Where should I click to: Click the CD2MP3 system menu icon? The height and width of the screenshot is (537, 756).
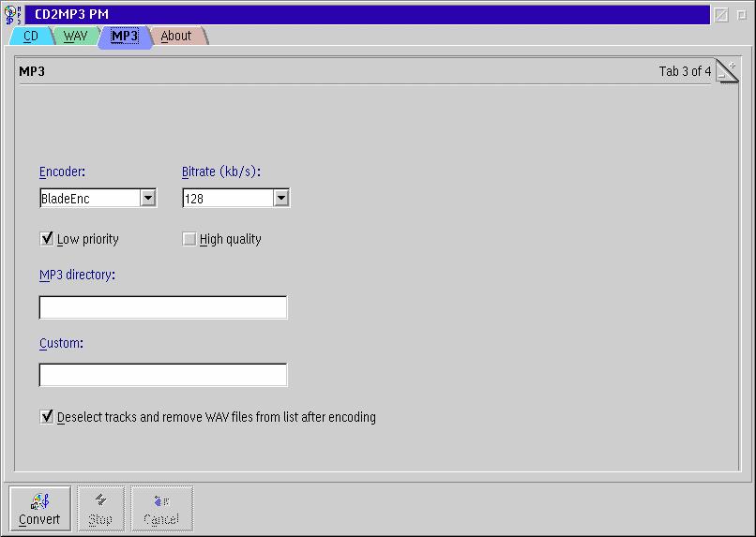tap(12, 14)
